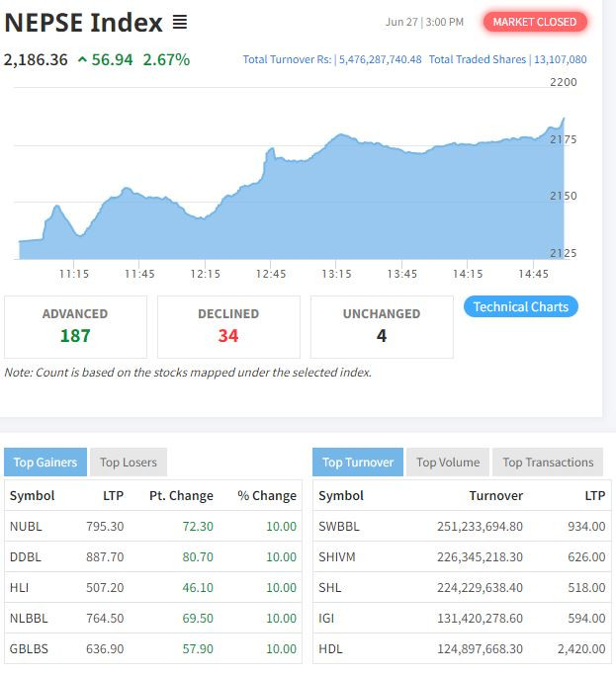Viewport: 616px width, 675px height.
Task: Click the MARKET CLOSED badge
Action: [x=535, y=22]
